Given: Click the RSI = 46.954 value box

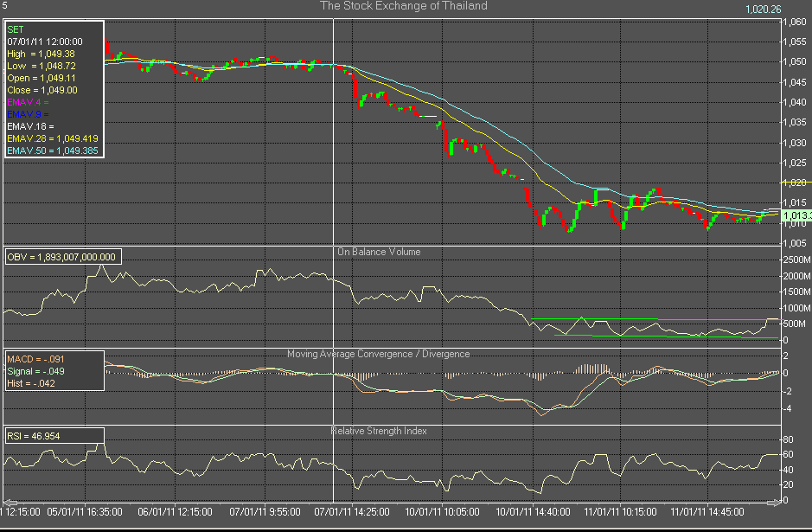Looking at the screenshot, I should pyautogui.click(x=54, y=436).
